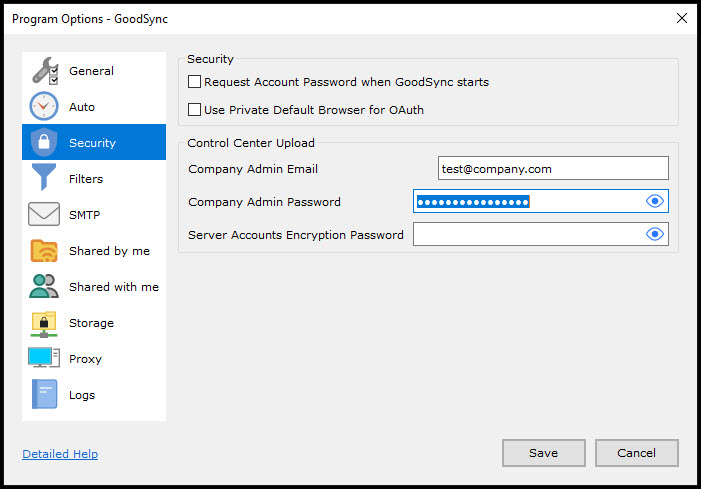701x489 pixels.
Task: Click the Shared by me folder icon
Action: pyautogui.click(x=44, y=251)
